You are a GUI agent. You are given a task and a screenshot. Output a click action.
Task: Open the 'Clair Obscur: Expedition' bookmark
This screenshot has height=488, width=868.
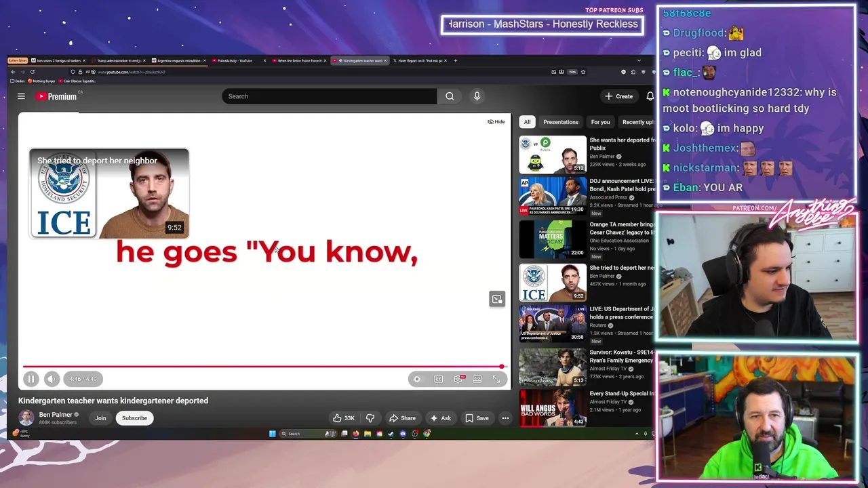point(77,81)
